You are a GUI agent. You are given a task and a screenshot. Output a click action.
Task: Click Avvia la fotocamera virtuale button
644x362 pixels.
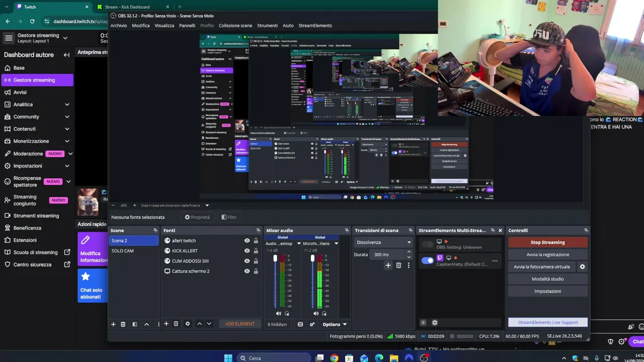point(542,267)
